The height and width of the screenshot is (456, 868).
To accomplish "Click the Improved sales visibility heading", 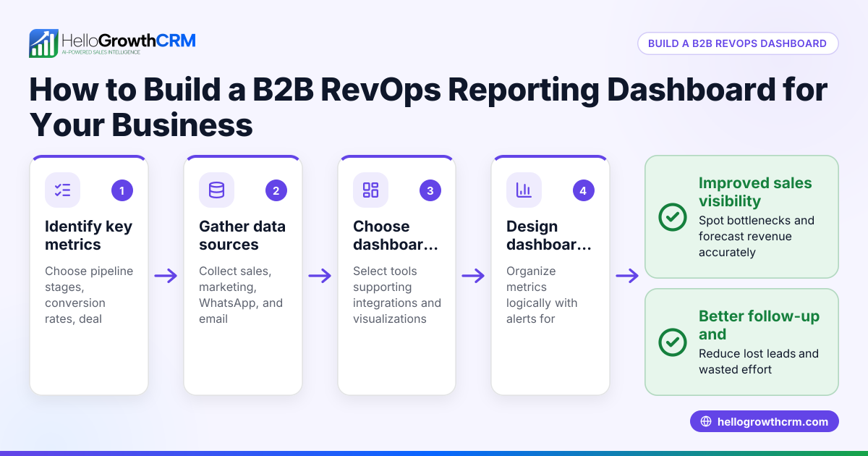I will [755, 192].
